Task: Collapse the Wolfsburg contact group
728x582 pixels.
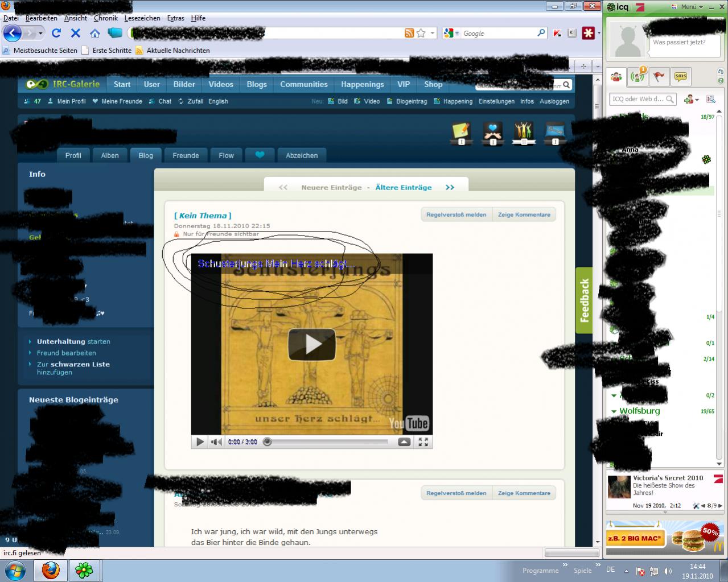Action: coord(614,411)
